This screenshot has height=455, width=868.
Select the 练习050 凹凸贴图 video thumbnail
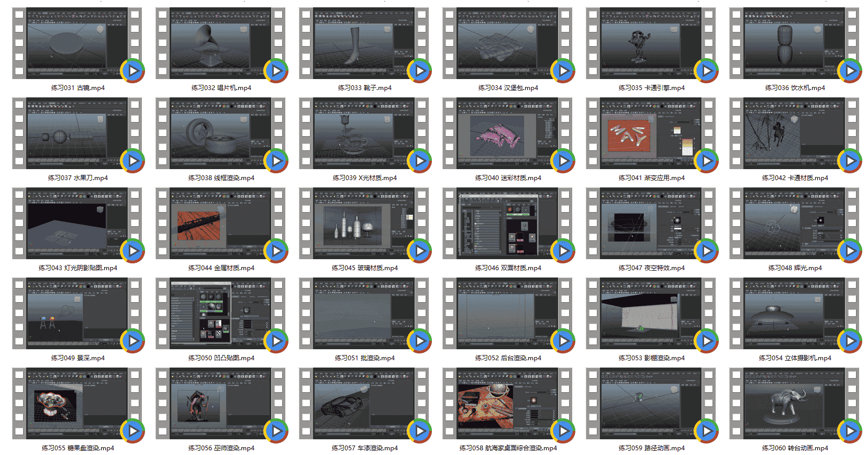point(220,314)
